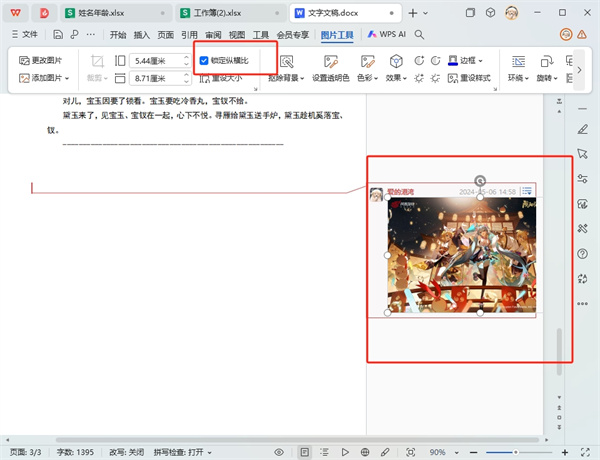
Task: Open the WPS AI assistant
Action: point(386,34)
